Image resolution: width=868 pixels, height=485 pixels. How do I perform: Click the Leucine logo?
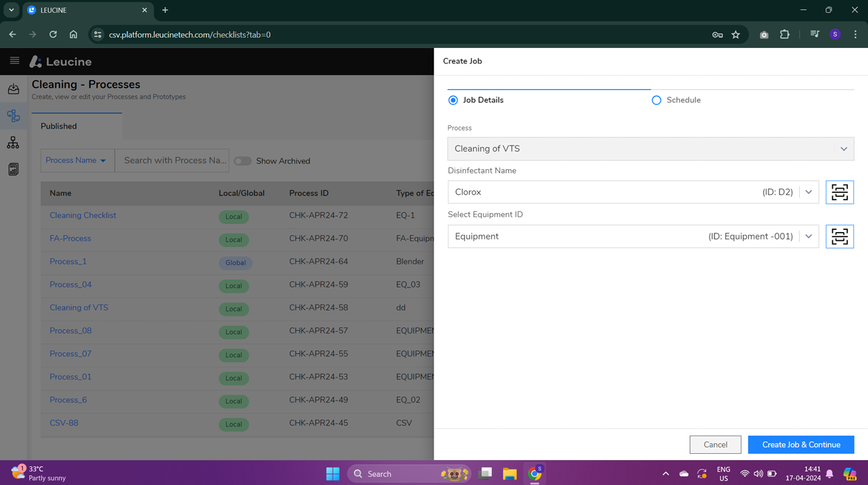tap(61, 62)
